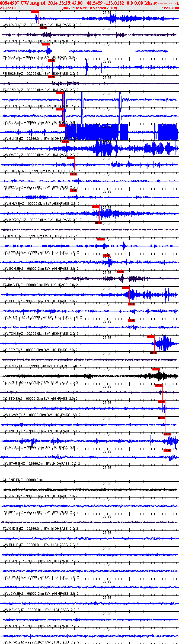Select the TA.B05D BHZ station label
The height and width of the screenshot is (644, 179).
click(x=13, y=90)
